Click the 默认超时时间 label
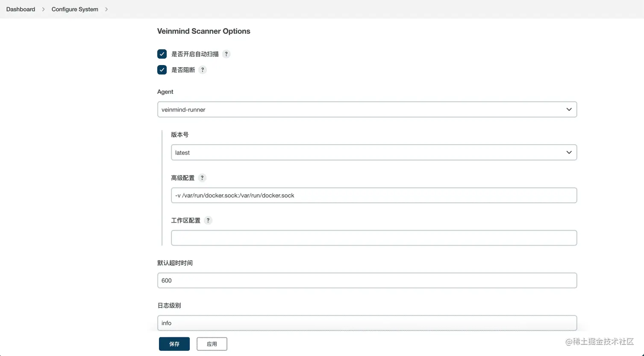Image resolution: width=644 pixels, height=356 pixels. pyautogui.click(x=175, y=263)
